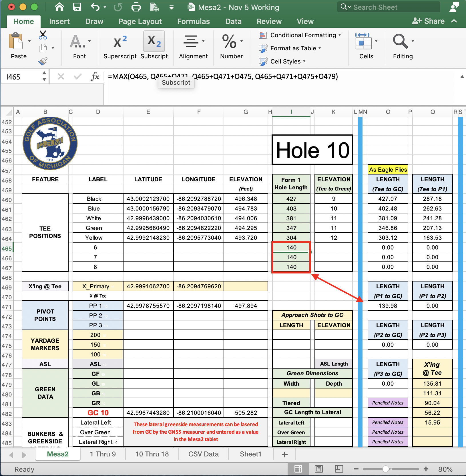The image size is (466, 476).
Task: Open the Cells group icon
Action: pyautogui.click(x=363, y=41)
